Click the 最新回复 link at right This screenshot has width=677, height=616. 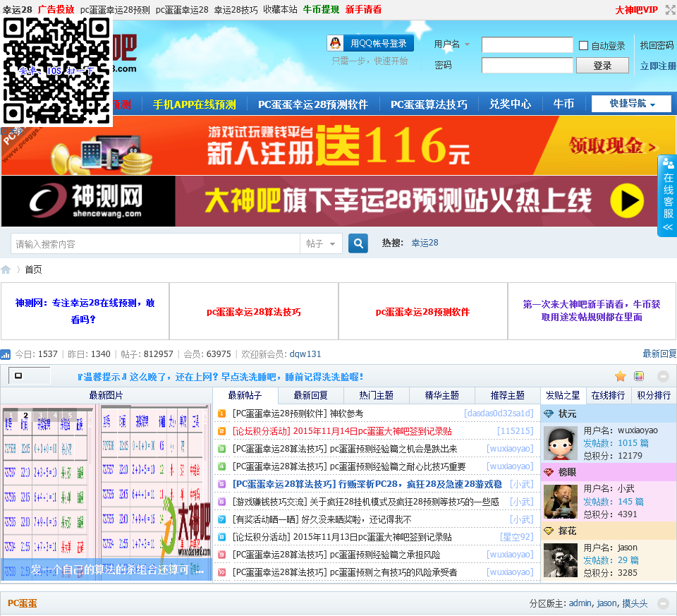click(x=659, y=354)
